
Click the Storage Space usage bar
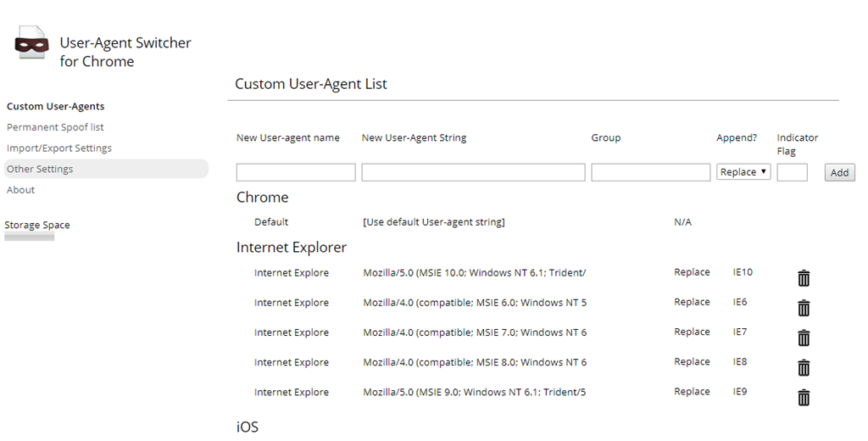pos(30,237)
